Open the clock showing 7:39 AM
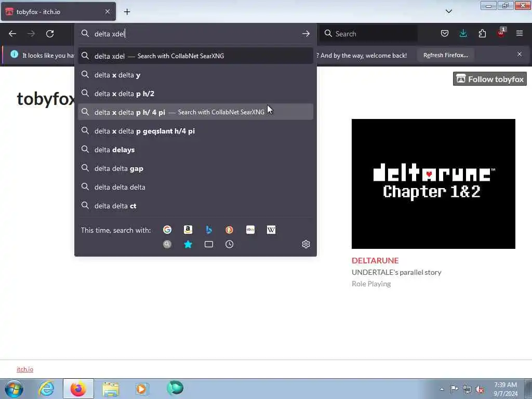The height and width of the screenshot is (399, 532). coord(506,389)
